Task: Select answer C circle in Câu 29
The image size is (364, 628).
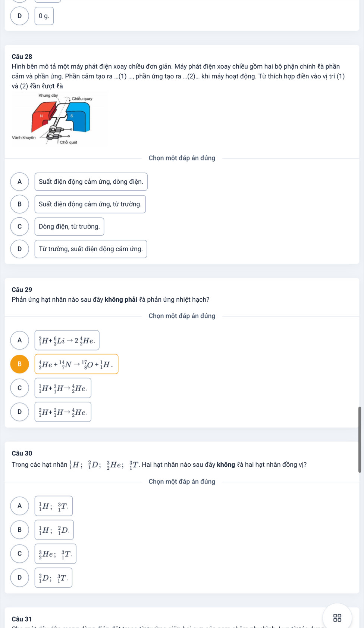Action: click(20, 388)
